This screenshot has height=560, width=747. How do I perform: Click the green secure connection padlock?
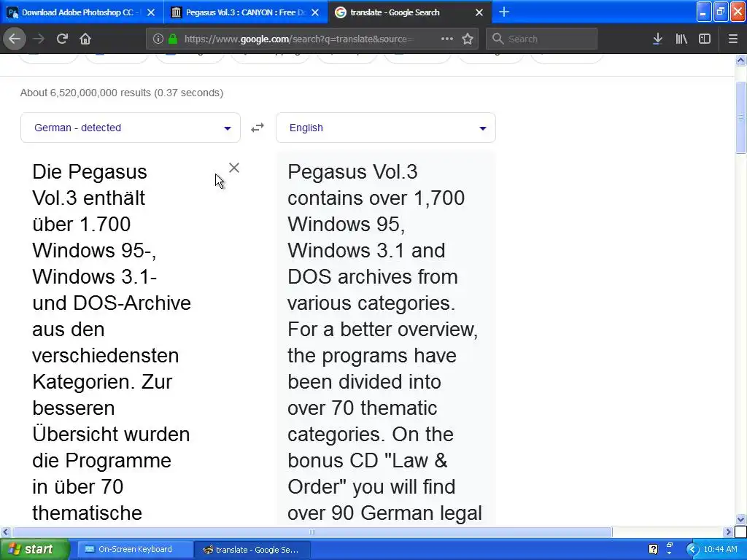(172, 39)
